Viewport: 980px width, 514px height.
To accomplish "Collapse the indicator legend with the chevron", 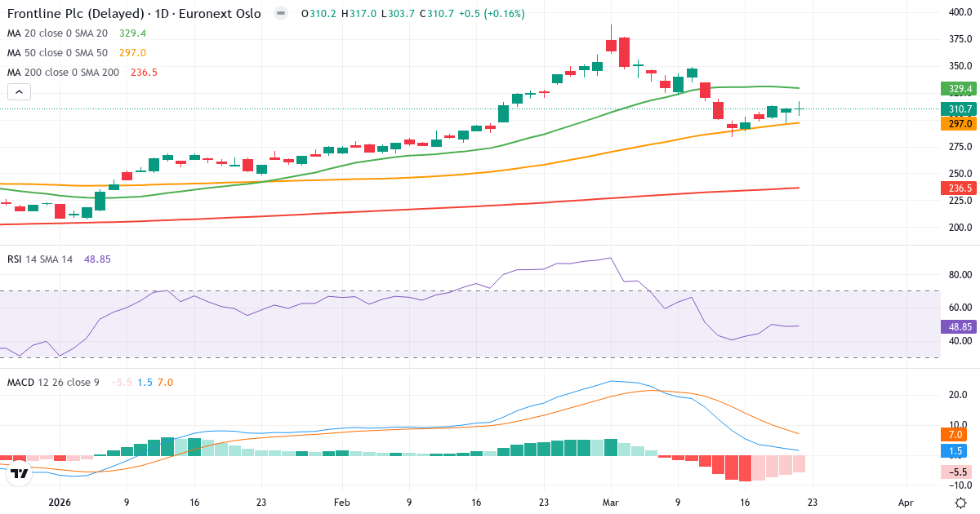I will (x=18, y=91).
